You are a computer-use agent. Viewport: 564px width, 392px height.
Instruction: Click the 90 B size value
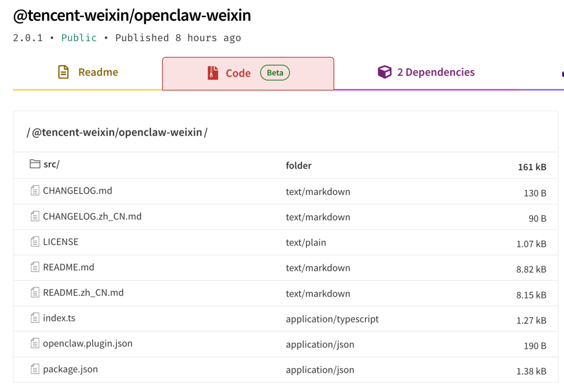[x=537, y=219]
